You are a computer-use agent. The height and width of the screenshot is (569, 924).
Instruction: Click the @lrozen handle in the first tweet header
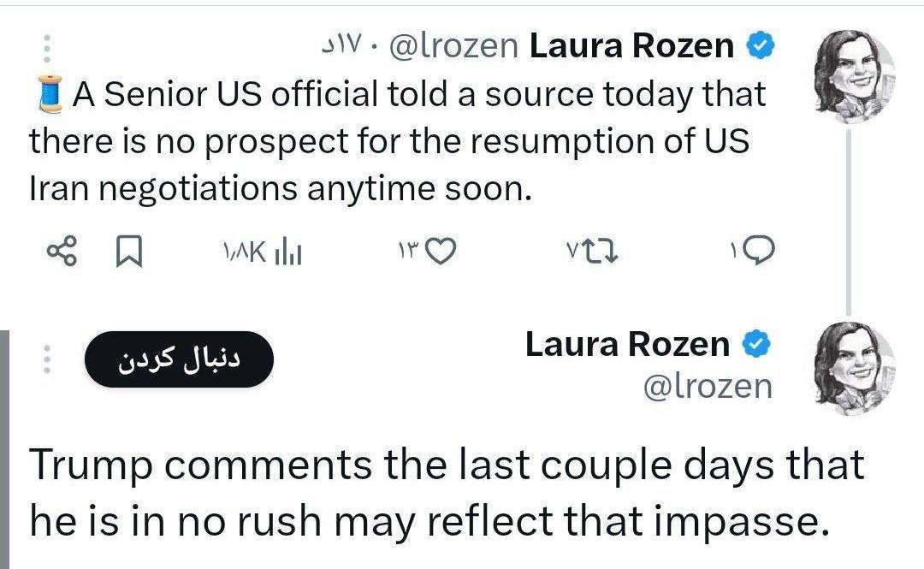(453, 45)
